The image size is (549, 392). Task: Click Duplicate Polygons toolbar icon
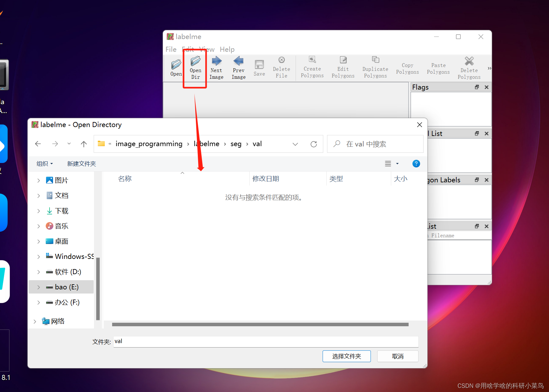(x=375, y=68)
